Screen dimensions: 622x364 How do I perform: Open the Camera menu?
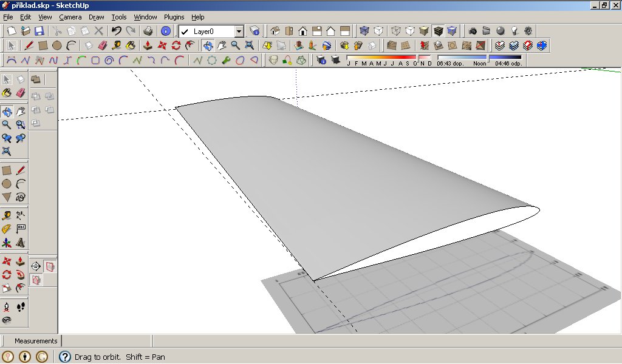point(70,17)
